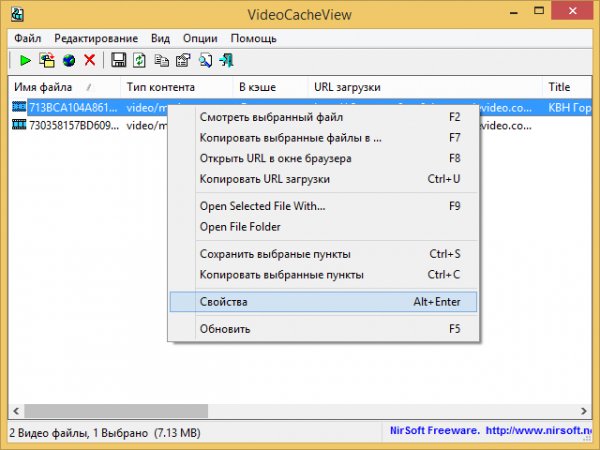Click the Properties toolbar icon
This screenshot has width=600, height=450.
click(183, 60)
